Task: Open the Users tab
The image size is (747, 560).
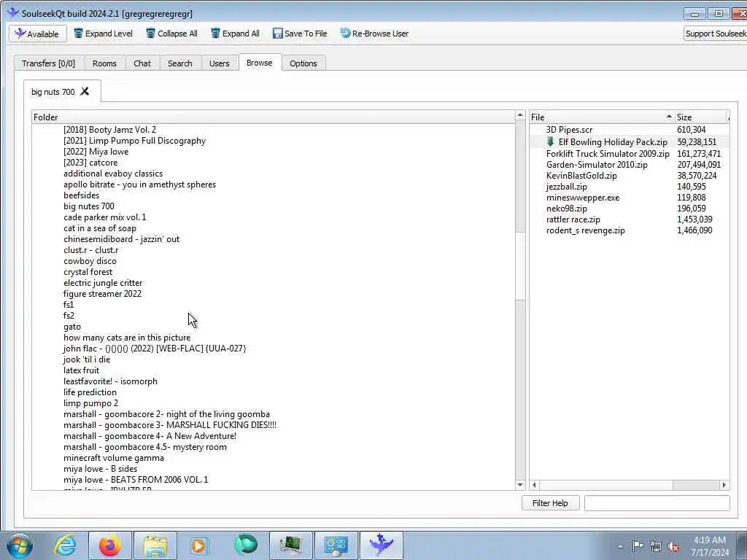Action: pyautogui.click(x=219, y=63)
